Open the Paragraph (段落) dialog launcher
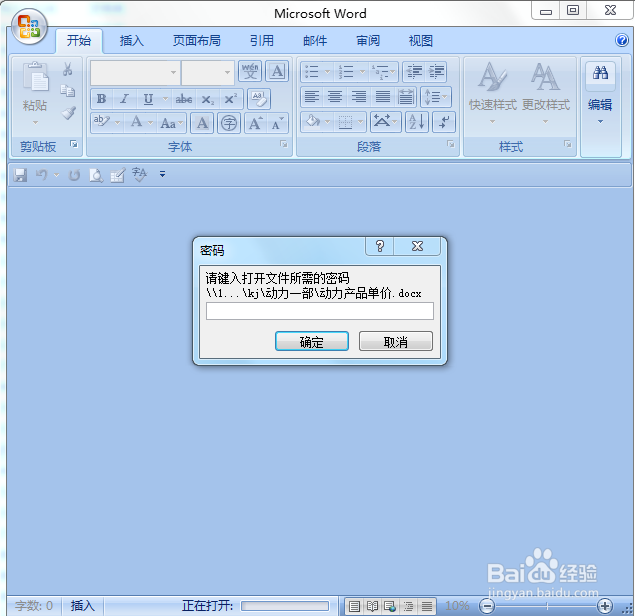635x616 pixels. 450,144
